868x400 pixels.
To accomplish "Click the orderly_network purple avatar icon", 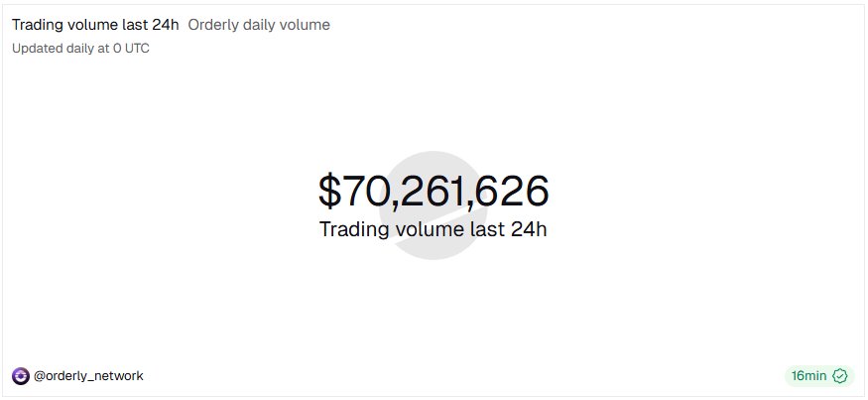I will click(x=21, y=376).
